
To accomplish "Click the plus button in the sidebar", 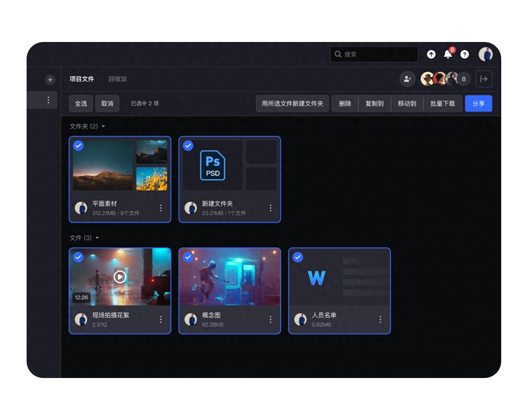I will point(50,80).
